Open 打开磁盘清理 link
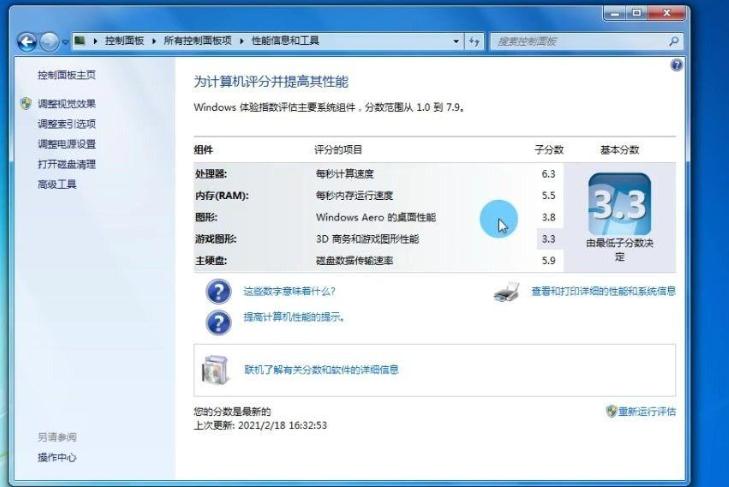 tap(66, 164)
